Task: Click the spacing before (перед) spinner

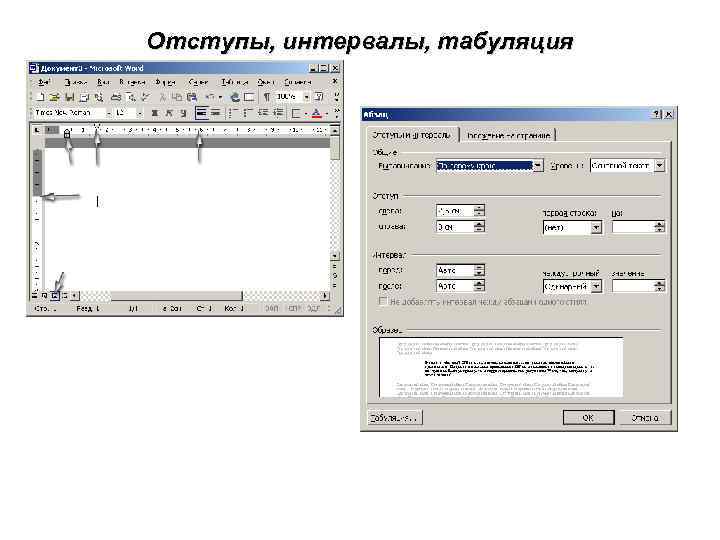Action: (479, 270)
